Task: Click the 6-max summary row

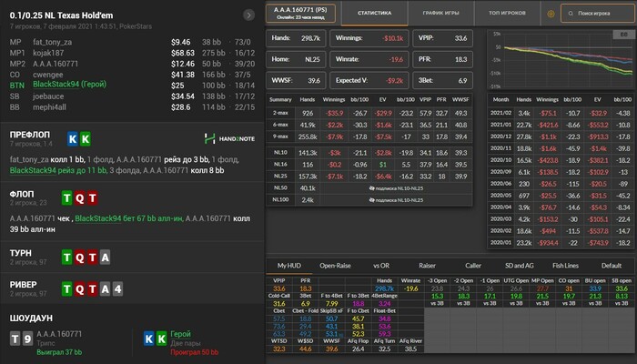Action: (369, 125)
